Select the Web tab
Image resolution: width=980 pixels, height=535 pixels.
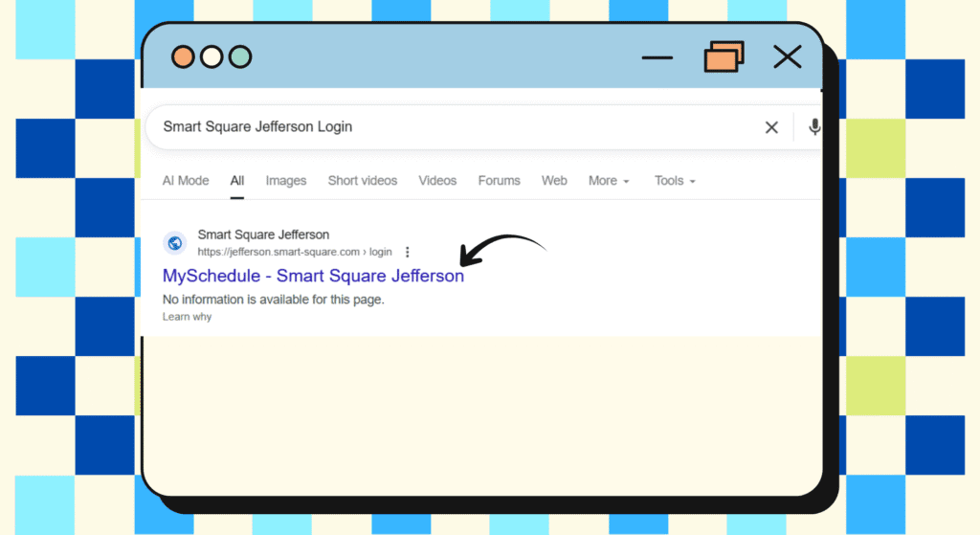coord(554,181)
